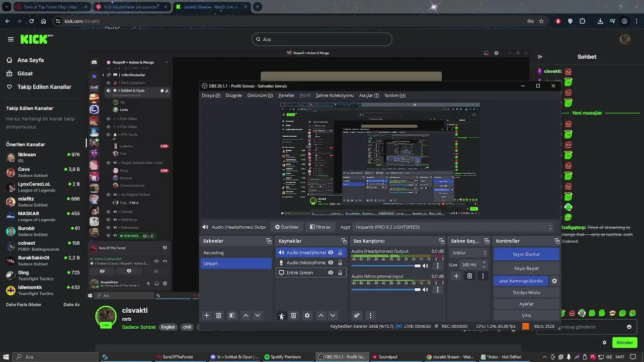Open Aygıt device dropdown Hoparlör
This screenshot has height=362, width=644.
tap(453, 227)
